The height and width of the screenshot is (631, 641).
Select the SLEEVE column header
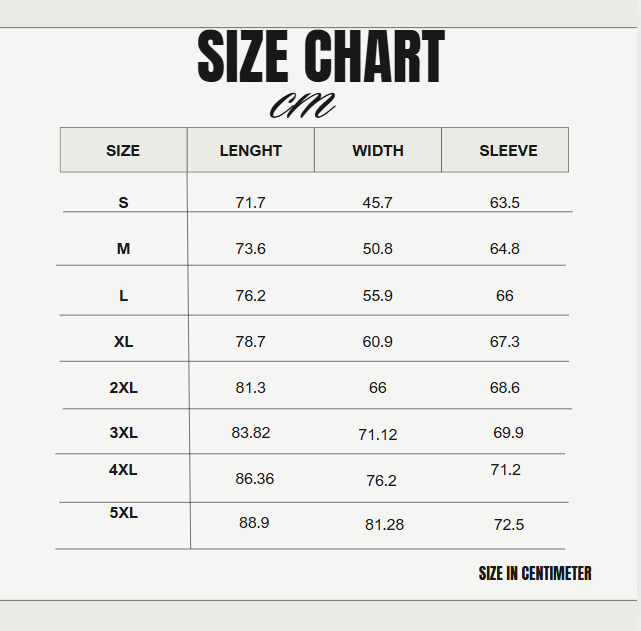coord(508,151)
